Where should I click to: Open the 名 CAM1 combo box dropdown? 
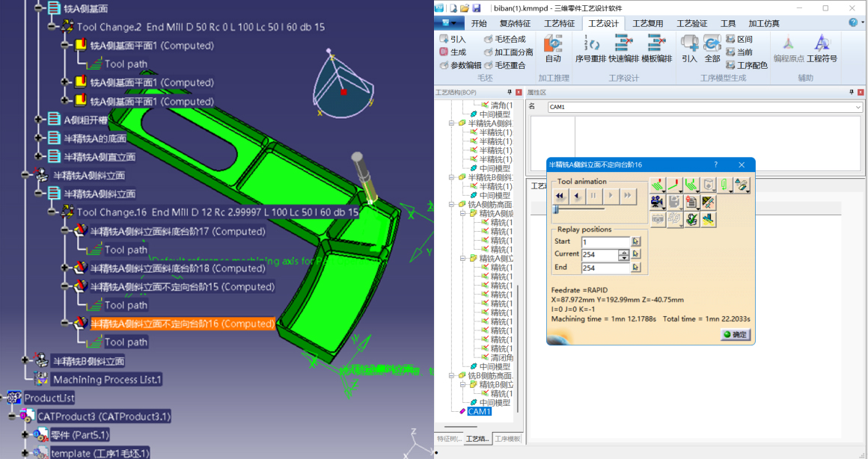click(858, 108)
